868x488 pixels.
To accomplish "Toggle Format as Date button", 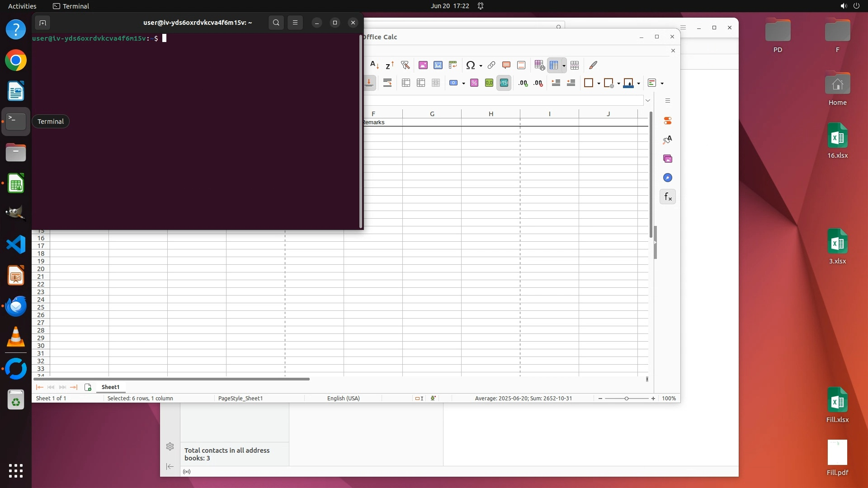I will pos(504,83).
